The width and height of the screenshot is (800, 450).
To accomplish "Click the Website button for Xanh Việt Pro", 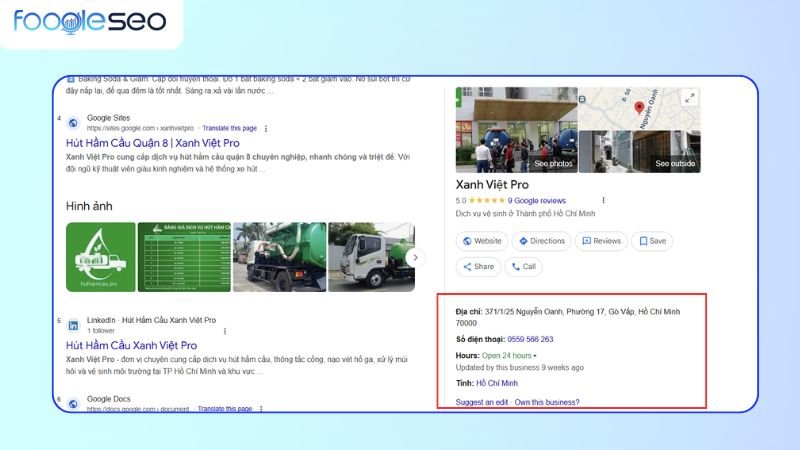I will 480,241.
